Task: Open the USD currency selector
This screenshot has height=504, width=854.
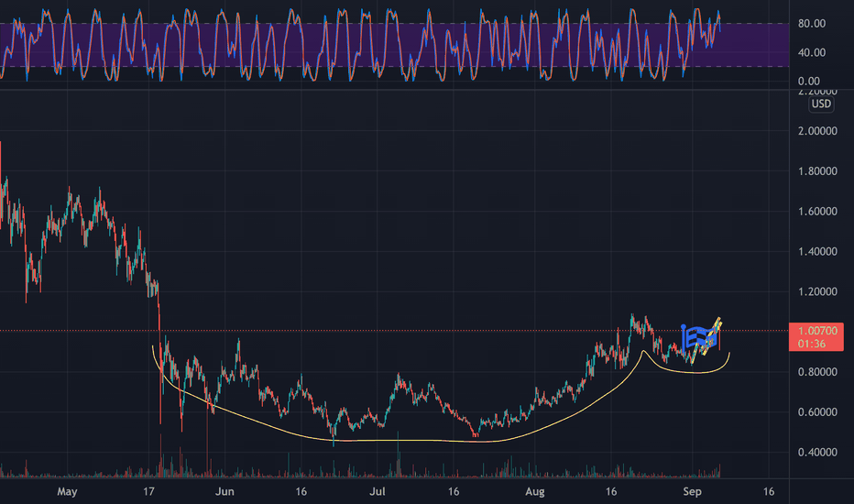Action: [821, 104]
